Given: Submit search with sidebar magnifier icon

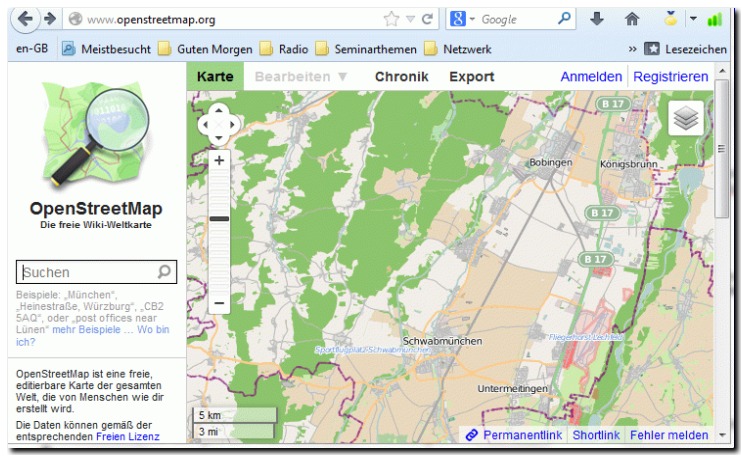Looking at the screenshot, I should click(164, 272).
